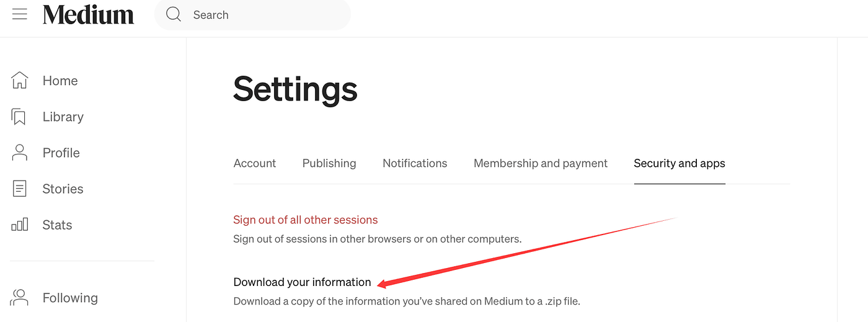The width and height of the screenshot is (868, 322).
Task: Click Sign out of all other sessions
Action: click(x=306, y=220)
